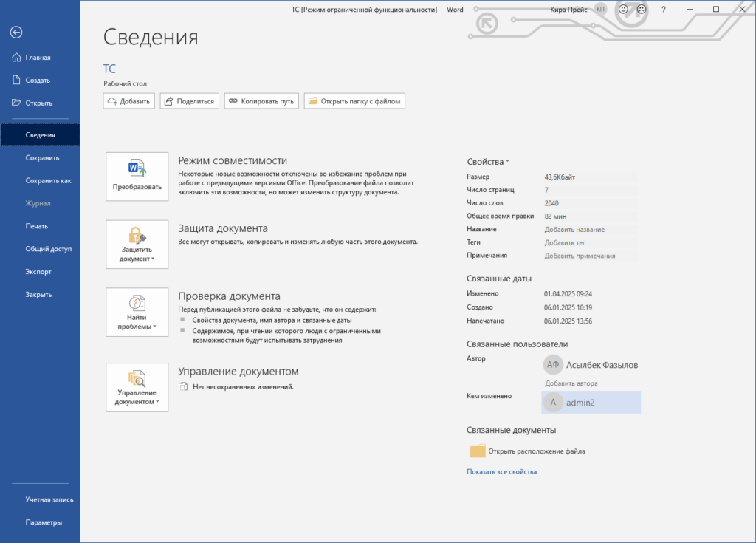This screenshot has height=543, width=756.
Task: Click the back arrow icon
Action: 16,32
